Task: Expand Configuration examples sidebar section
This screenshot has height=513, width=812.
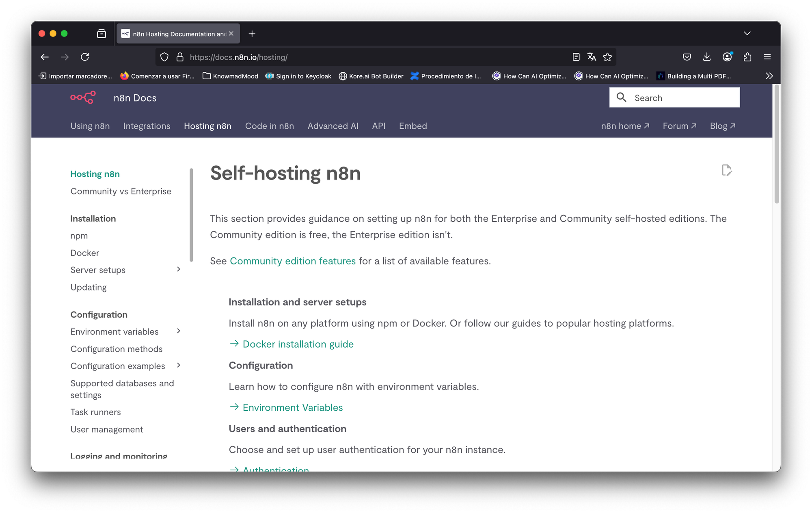Action: [x=179, y=366]
